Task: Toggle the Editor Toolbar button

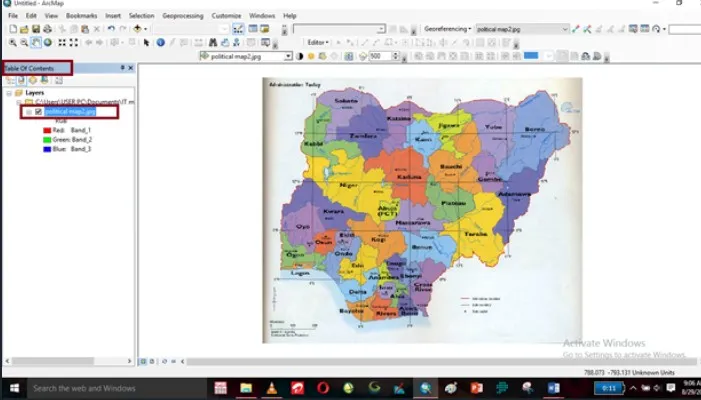Action: coord(238,29)
